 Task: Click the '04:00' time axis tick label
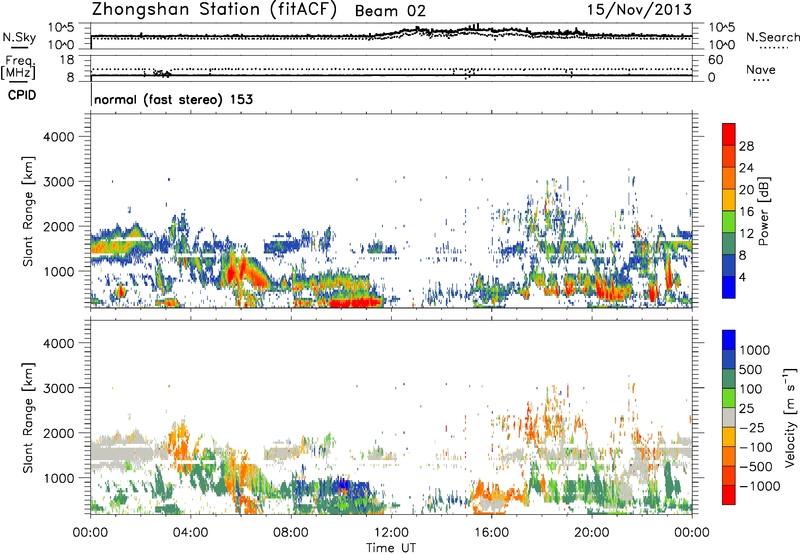[190, 533]
